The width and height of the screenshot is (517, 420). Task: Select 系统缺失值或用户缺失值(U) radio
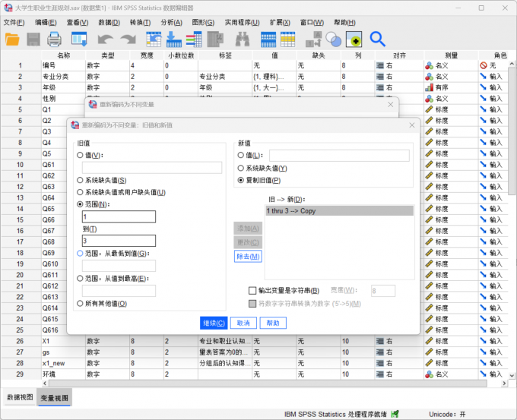point(80,192)
